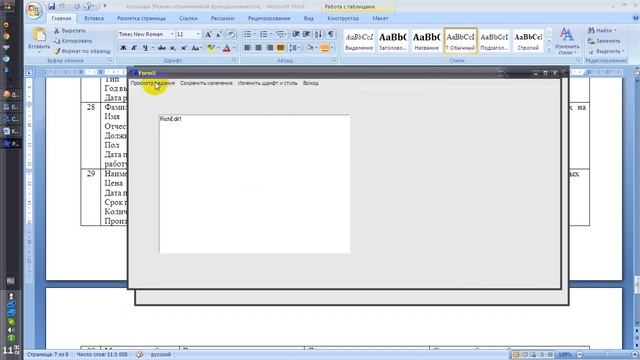Click the highlighted Justify alignment icon
The width and height of the screenshot is (640, 360).
point(280,48)
